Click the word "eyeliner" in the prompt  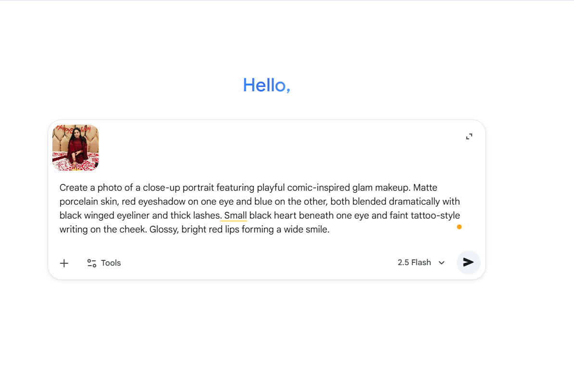(x=133, y=215)
